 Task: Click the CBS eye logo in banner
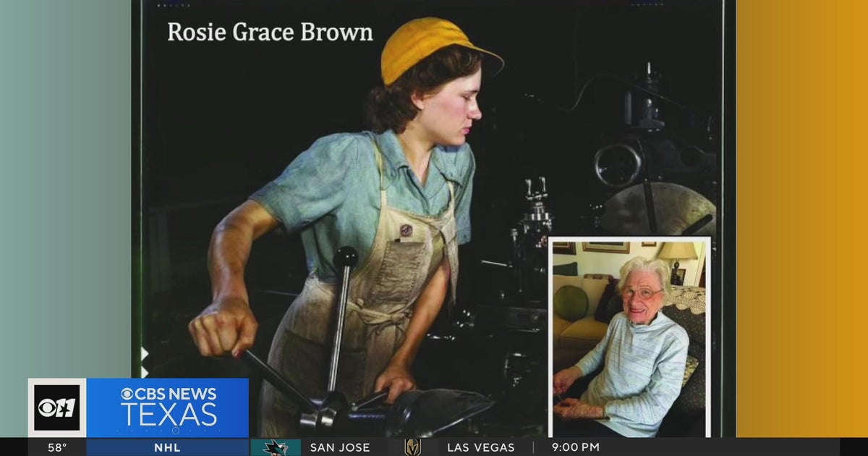(127, 394)
